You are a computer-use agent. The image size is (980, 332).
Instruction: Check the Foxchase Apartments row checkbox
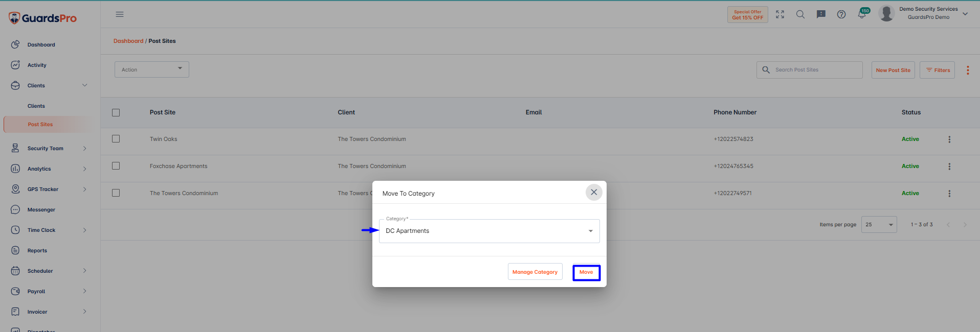pyautogui.click(x=116, y=166)
